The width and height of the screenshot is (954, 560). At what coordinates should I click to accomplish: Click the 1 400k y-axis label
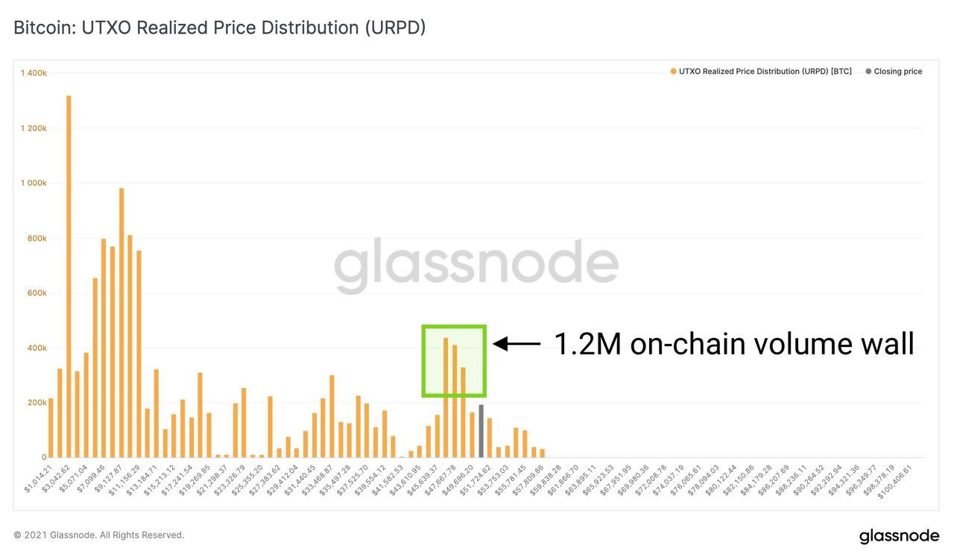tap(34, 73)
